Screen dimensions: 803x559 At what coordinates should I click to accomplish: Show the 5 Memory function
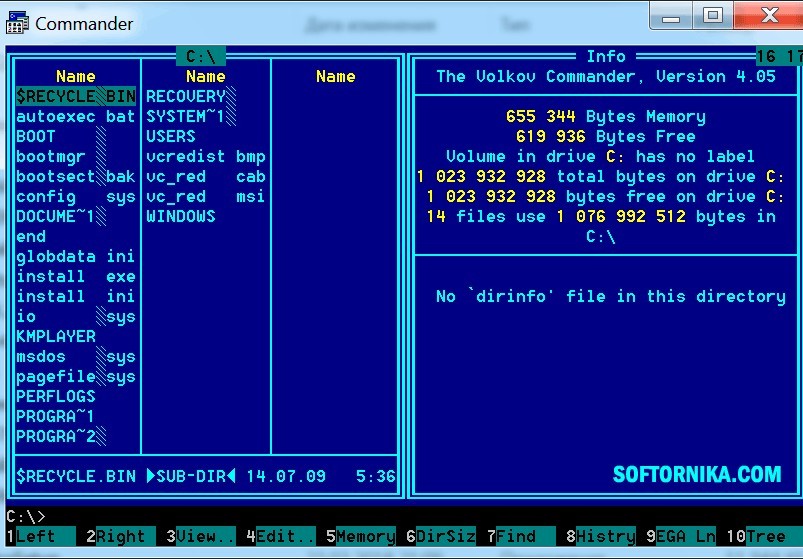pos(361,536)
